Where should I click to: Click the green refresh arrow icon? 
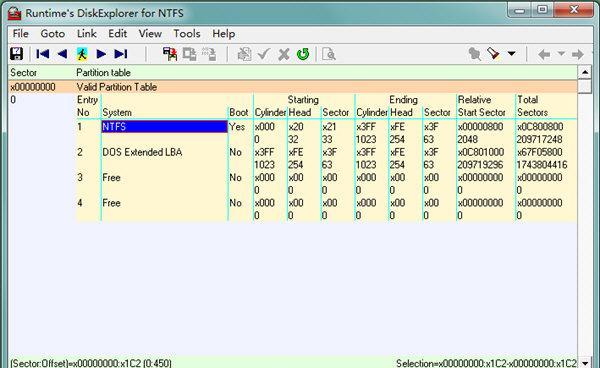[x=303, y=54]
